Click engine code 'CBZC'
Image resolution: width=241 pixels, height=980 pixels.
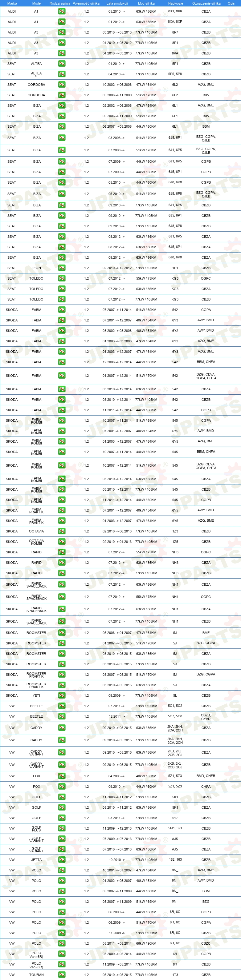tap(206, 943)
